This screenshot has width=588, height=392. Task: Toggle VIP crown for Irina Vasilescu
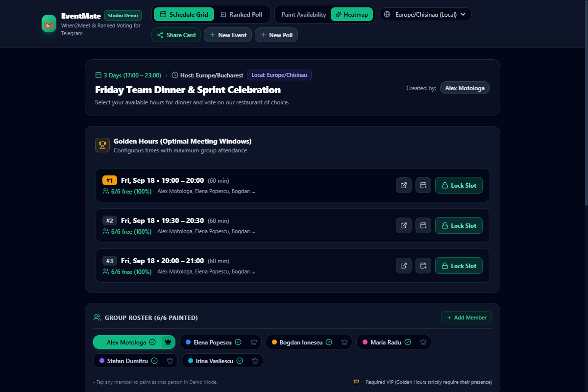tap(255, 361)
